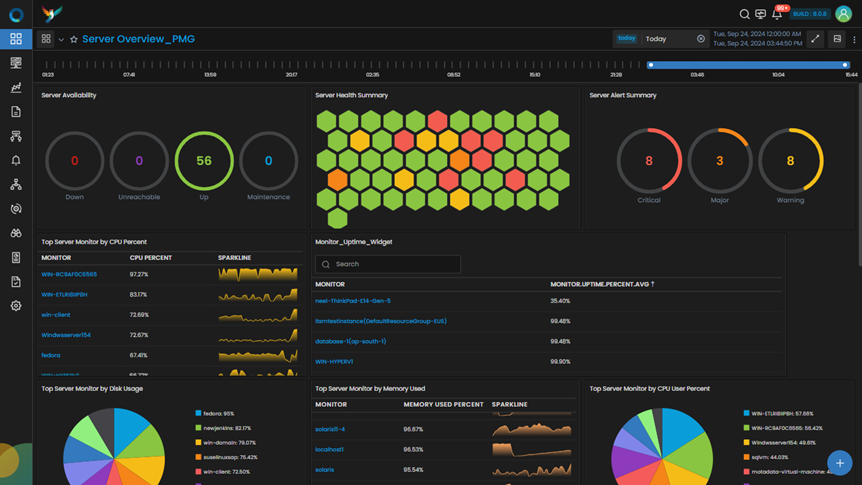862x485 pixels.
Task: Toggle full screen expand icon
Action: click(x=815, y=38)
